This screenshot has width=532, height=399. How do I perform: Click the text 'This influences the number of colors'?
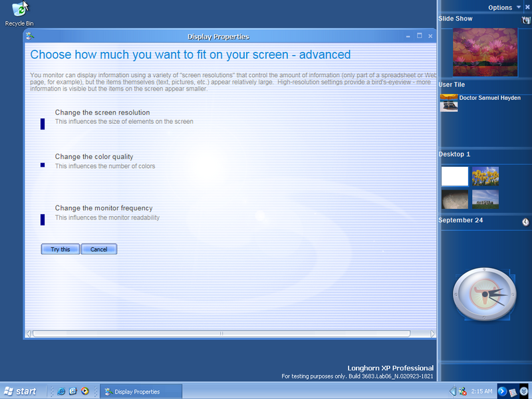click(105, 166)
